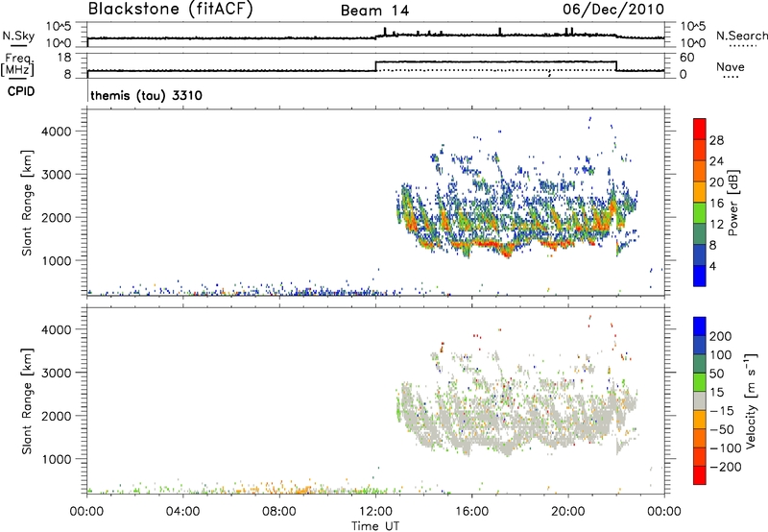Click the 'themis (tau) 3310' text
This screenshot has width=768, height=532.
coord(147,95)
